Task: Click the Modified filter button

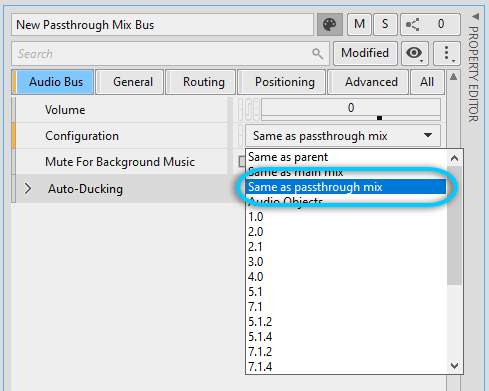Action: (x=365, y=53)
